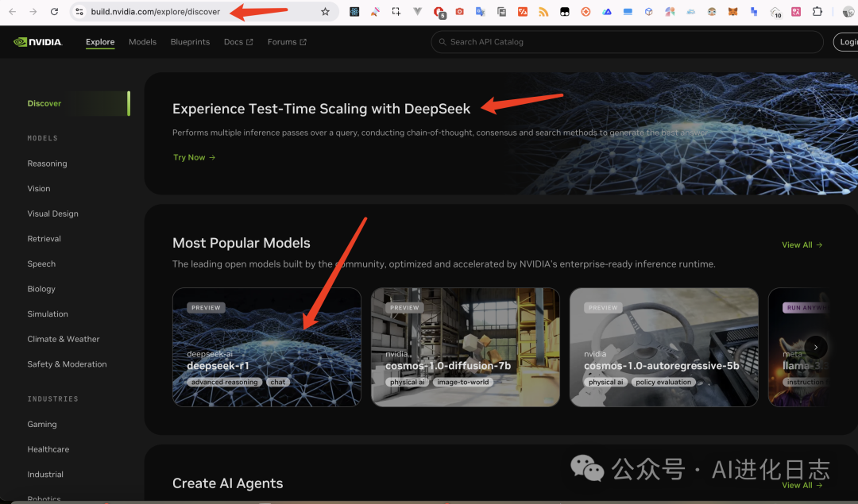Open the gray Vue devtools extension icon

[x=417, y=11]
